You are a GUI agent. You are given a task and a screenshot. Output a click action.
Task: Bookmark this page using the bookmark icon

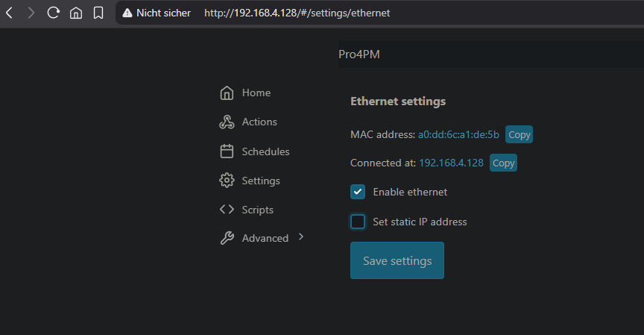click(98, 13)
